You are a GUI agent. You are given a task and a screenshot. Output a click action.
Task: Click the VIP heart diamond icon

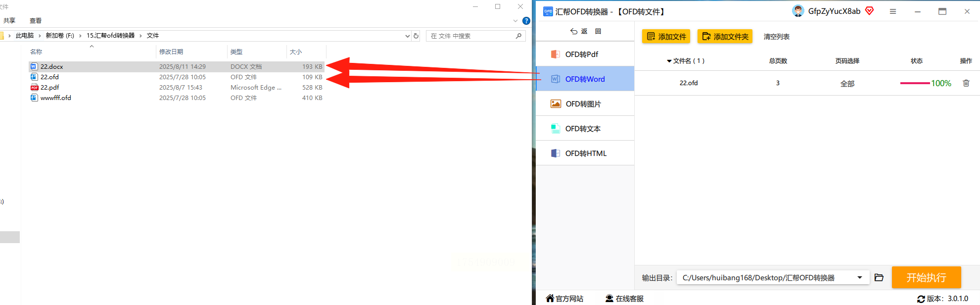pos(869,11)
